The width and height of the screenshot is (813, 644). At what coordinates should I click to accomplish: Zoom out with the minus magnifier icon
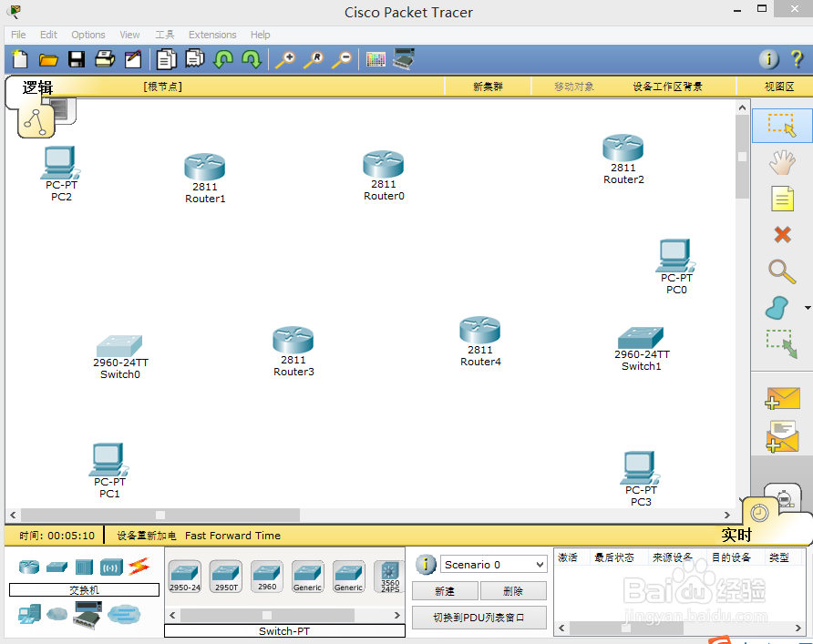click(x=342, y=59)
